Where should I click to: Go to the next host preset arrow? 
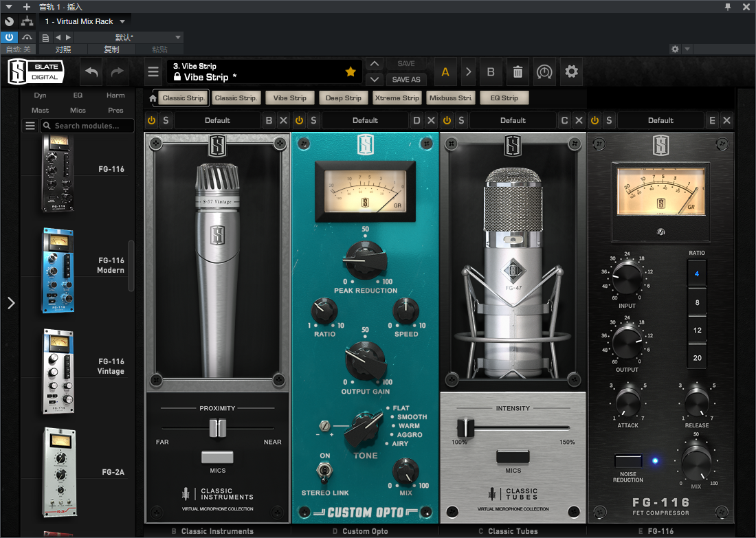tap(69, 37)
